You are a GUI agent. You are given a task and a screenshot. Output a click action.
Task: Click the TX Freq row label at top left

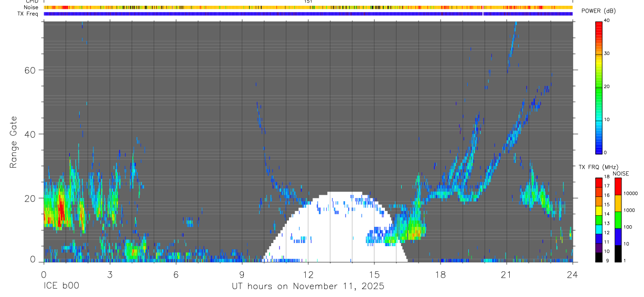click(x=28, y=14)
